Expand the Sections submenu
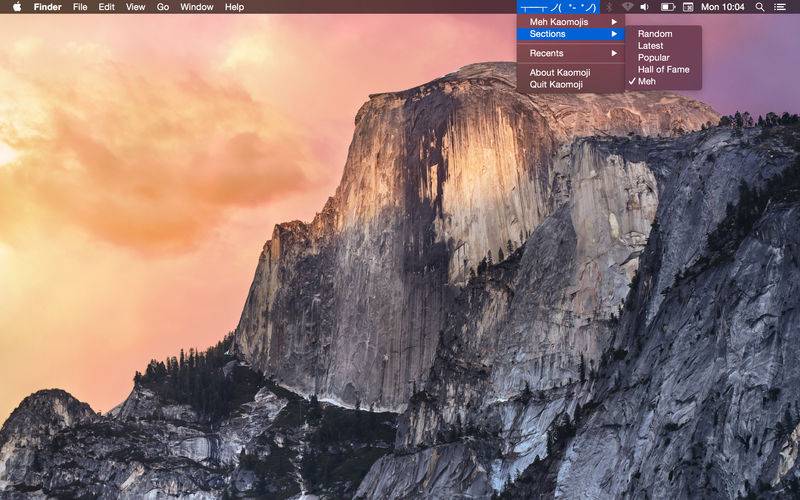The width and height of the screenshot is (800, 500). point(571,34)
